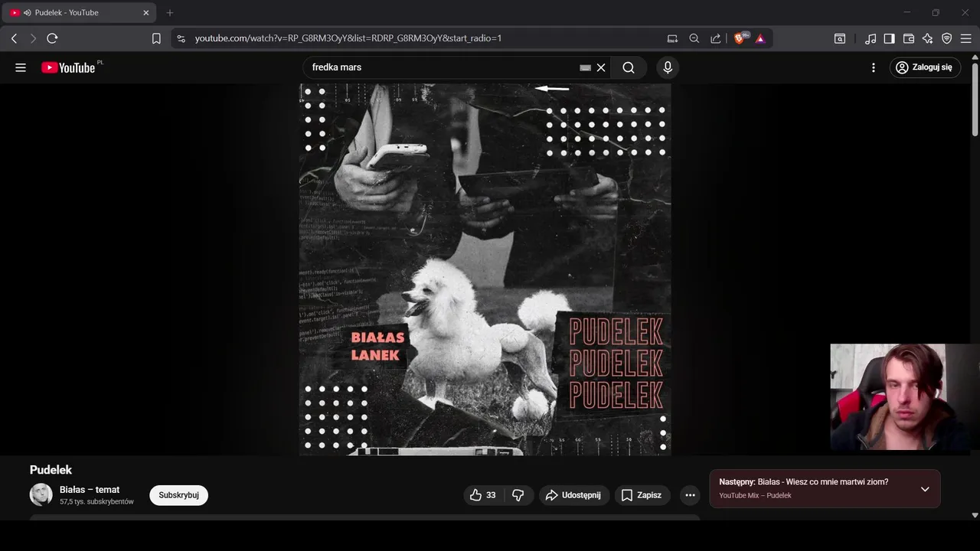
Task: Select the Pudelek - YouTube tab
Action: pos(79,12)
